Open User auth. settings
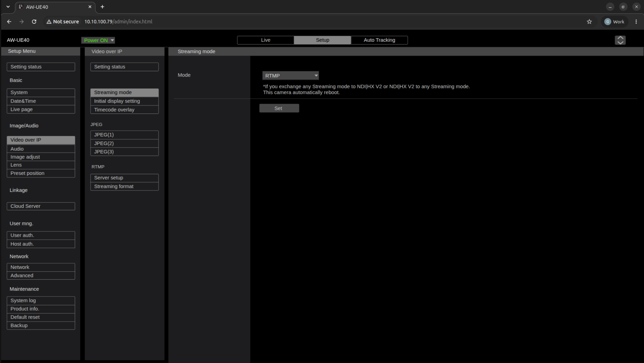 41,235
